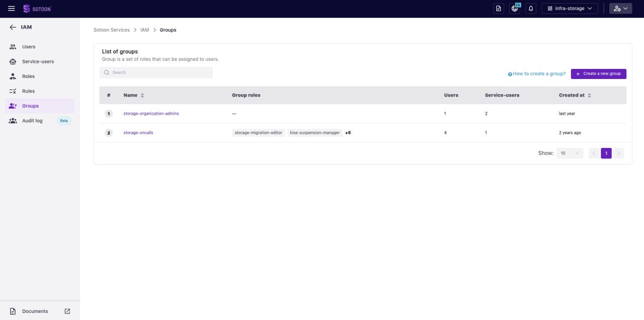The width and height of the screenshot is (644, 320).
Task: Click Sotoon Services breadcrumb
Action: (x=112, y=30)
